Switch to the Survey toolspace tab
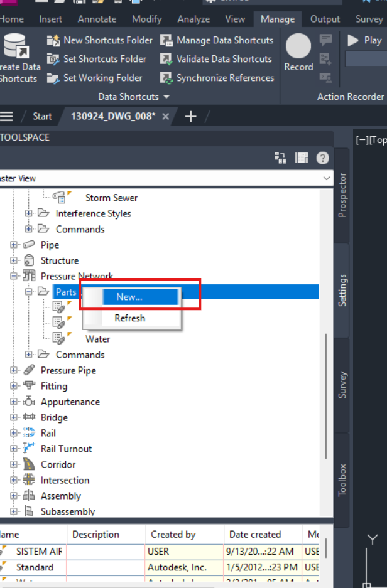 click(x=342, y=385)
